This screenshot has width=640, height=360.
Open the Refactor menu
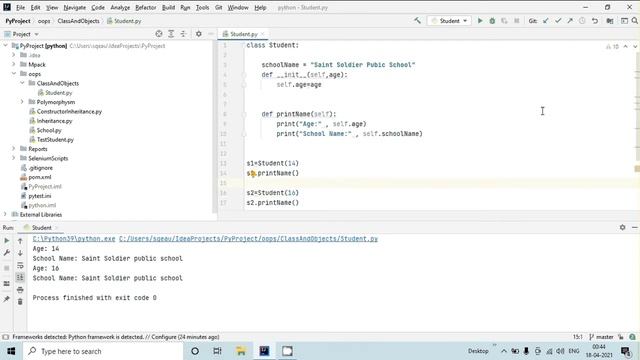146,7
